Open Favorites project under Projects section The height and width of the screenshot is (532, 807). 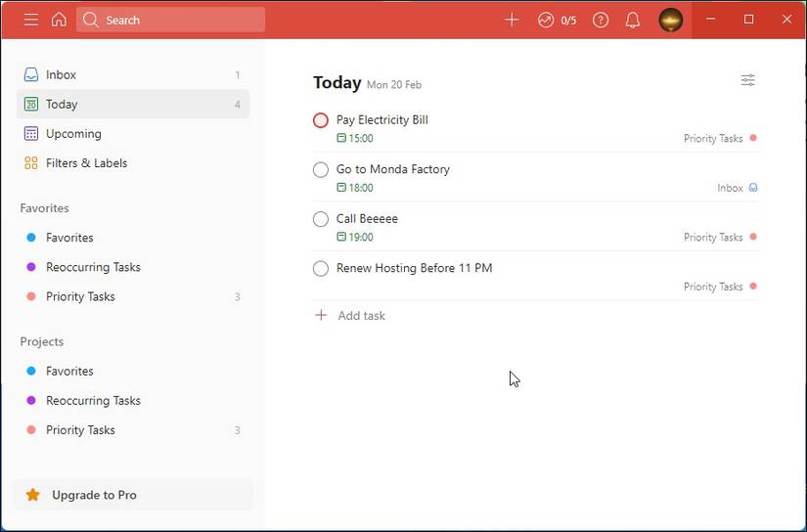click(x=133, y=371)
